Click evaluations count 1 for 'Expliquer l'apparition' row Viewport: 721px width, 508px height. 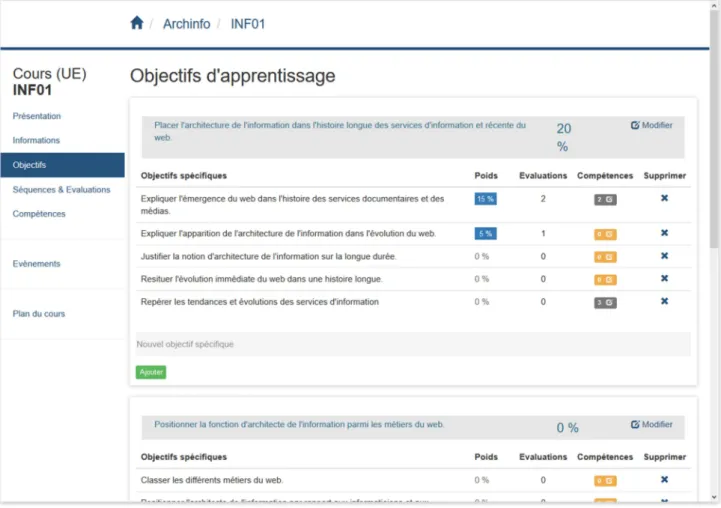[x=543, y=234]
